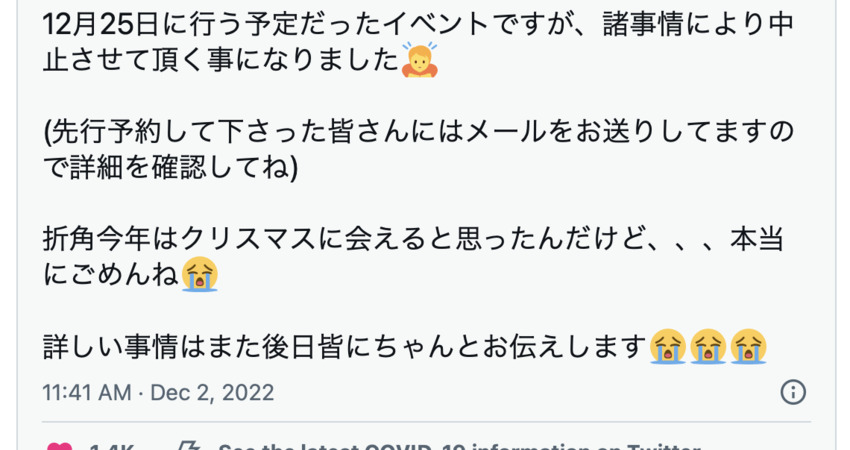The width and height of the screenshot is (850, 450).
Task: Click the bowing person emoji in the tweet
Action: click(420, 60)
